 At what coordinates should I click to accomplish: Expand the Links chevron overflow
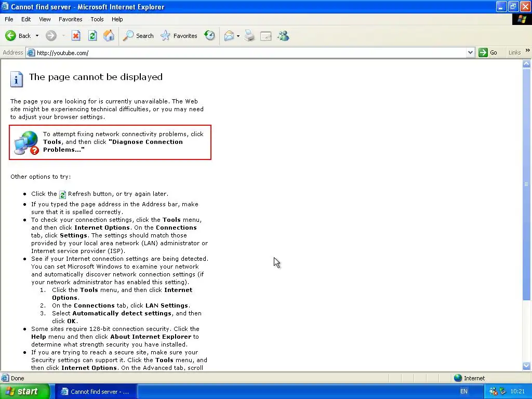click(527, 50)
